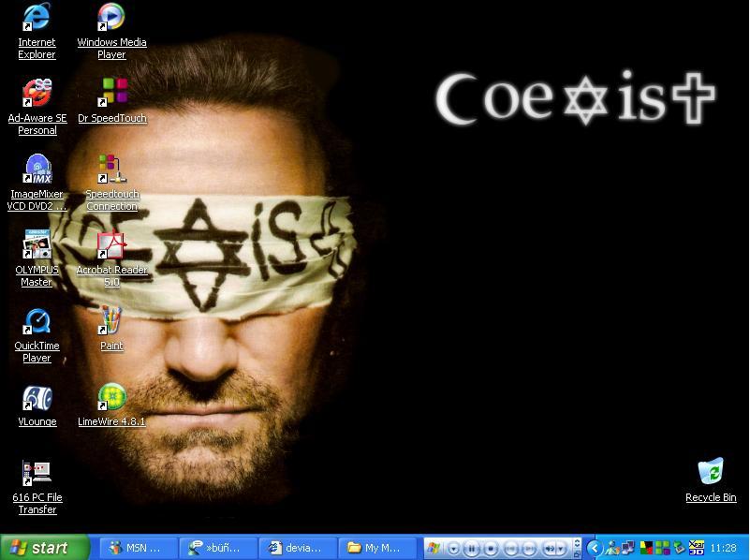Skip to next track in taskbar player
The height and width of the screenshot is (560, 750).
[528, 548]
